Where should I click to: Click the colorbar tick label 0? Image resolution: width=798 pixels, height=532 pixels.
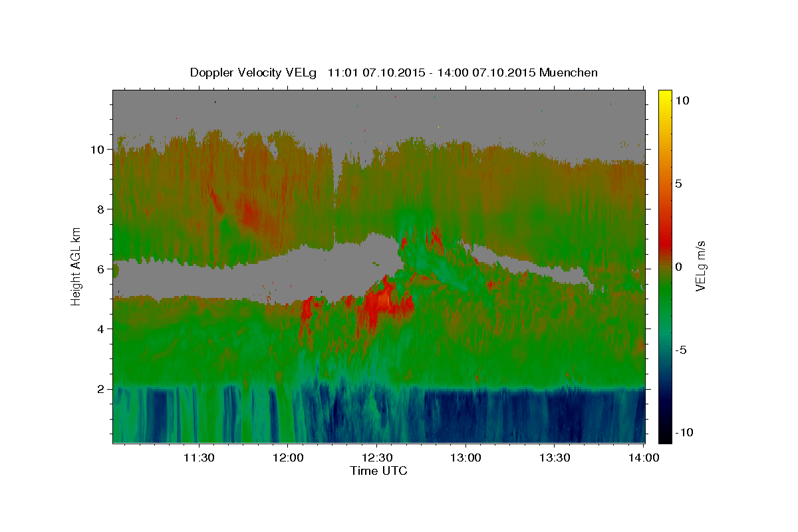[678, 267]
